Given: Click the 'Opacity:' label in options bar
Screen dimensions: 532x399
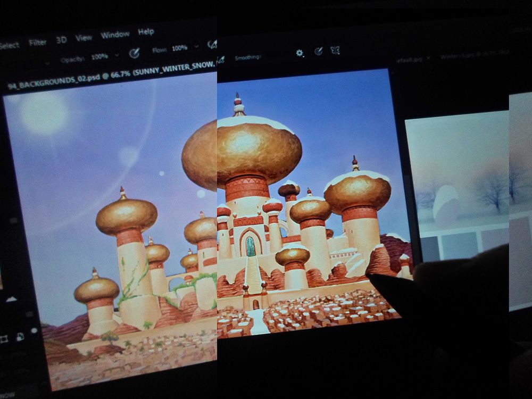Looking at the screenshot, I should pyautogui.click(x=72, y=60).
